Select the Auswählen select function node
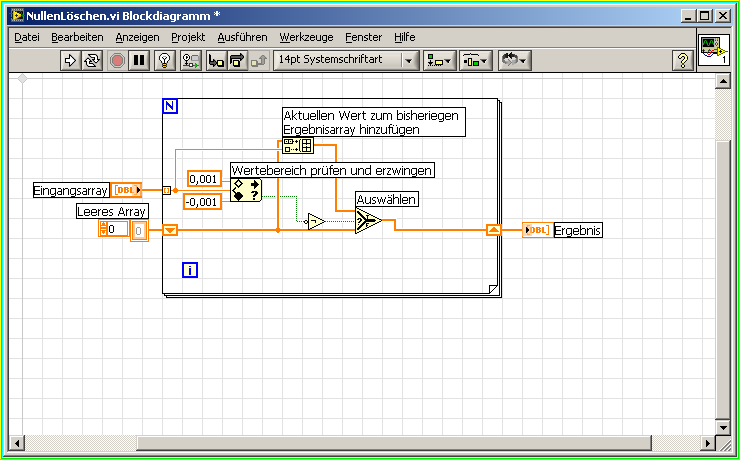This screenshot has height=460, width=740. point(368,220)
